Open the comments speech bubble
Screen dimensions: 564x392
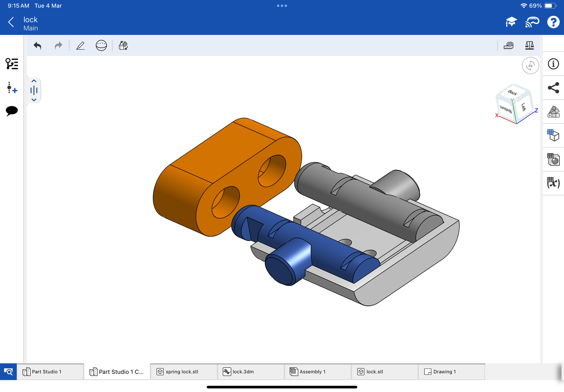point(12,111)
